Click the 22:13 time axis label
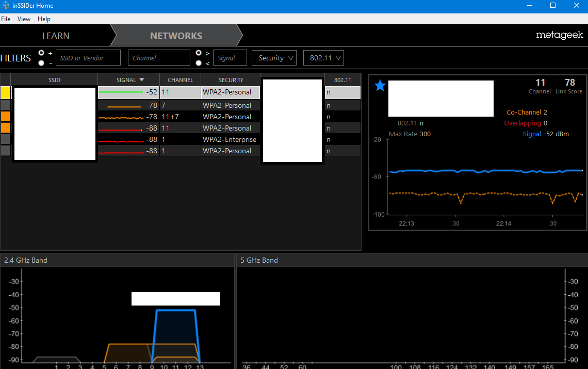This screenshot has width=588, height=369. pos(406,223)
